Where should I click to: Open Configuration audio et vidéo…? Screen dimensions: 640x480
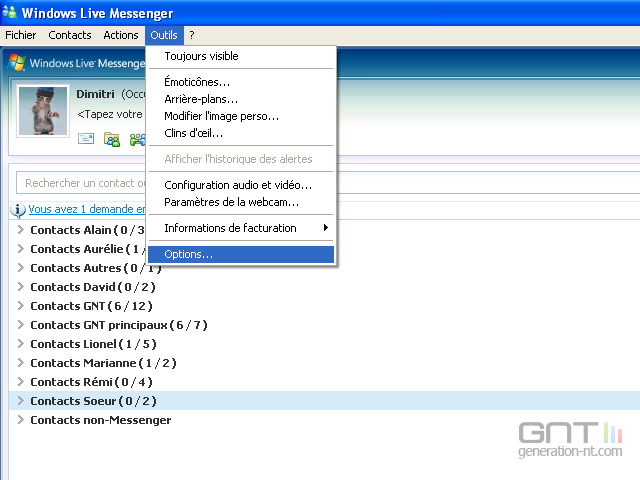click(241, 185)
